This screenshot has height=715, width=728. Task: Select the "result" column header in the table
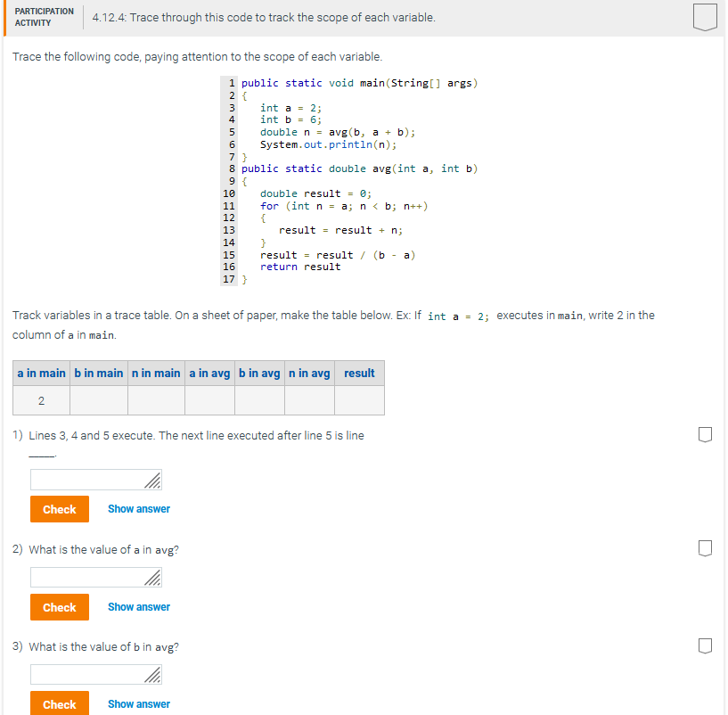[x=359, y=374]
